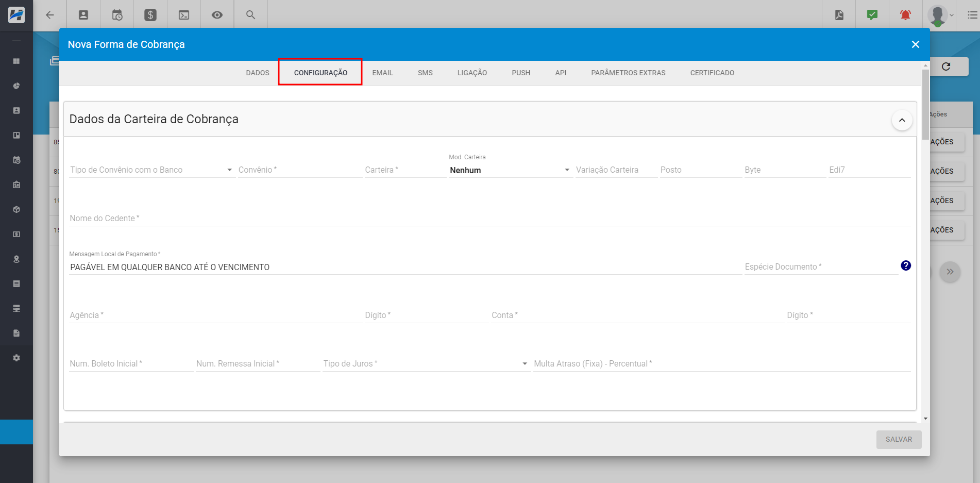
Task: Open the Mod. Carteira dropdown showing Nenhum
Action: coord(510,170)
